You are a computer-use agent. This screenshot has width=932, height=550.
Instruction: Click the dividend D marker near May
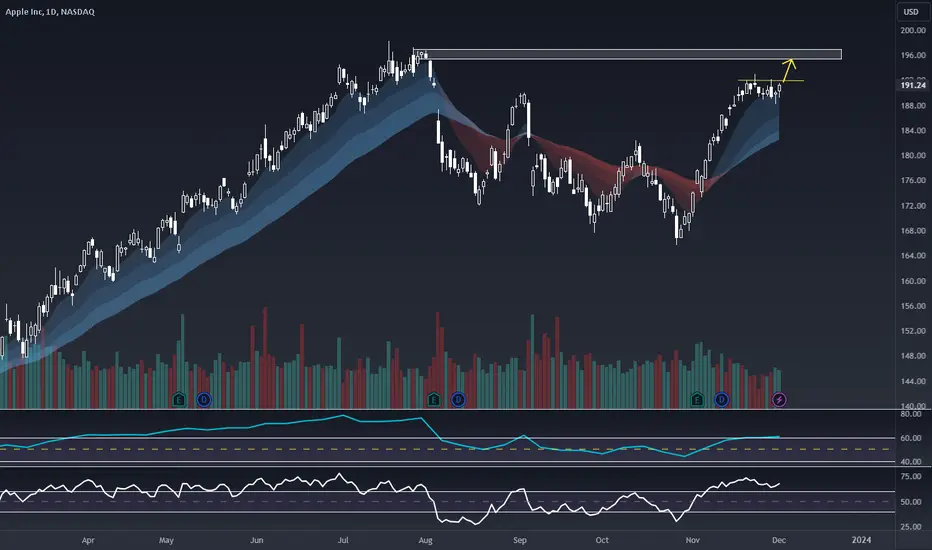coord(204,400)
